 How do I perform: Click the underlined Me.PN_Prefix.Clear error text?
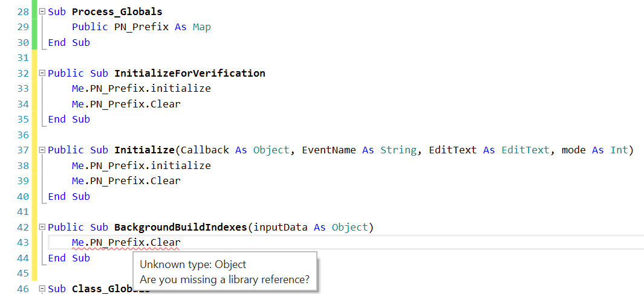(126, 243)
